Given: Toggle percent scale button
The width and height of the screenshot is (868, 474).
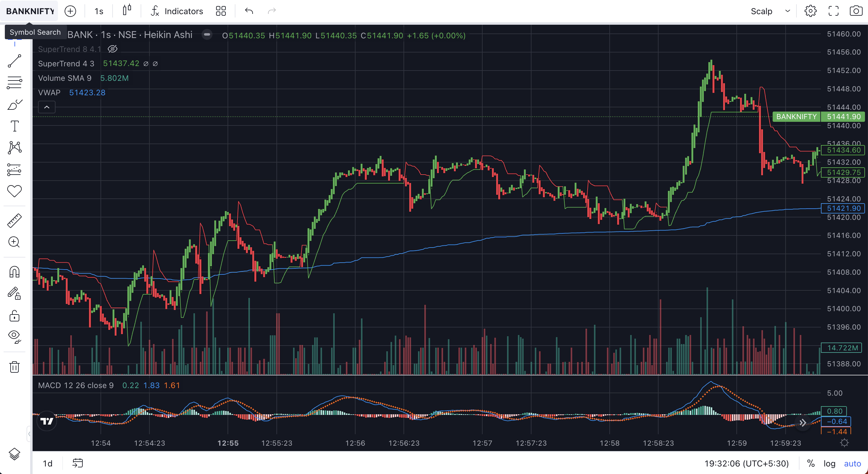Looking at the screenshot, I should click(811, 463).
